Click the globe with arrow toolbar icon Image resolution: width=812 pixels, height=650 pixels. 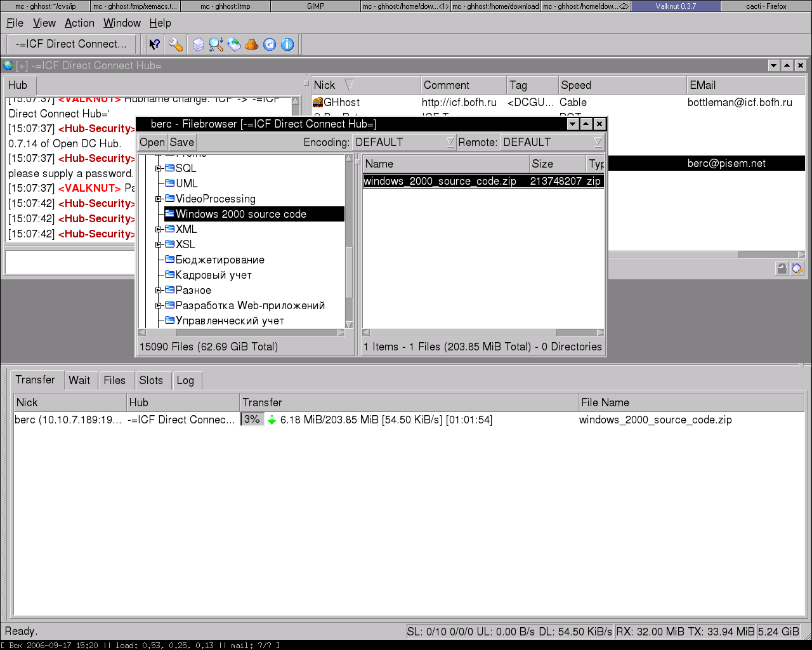coord(234,44)
